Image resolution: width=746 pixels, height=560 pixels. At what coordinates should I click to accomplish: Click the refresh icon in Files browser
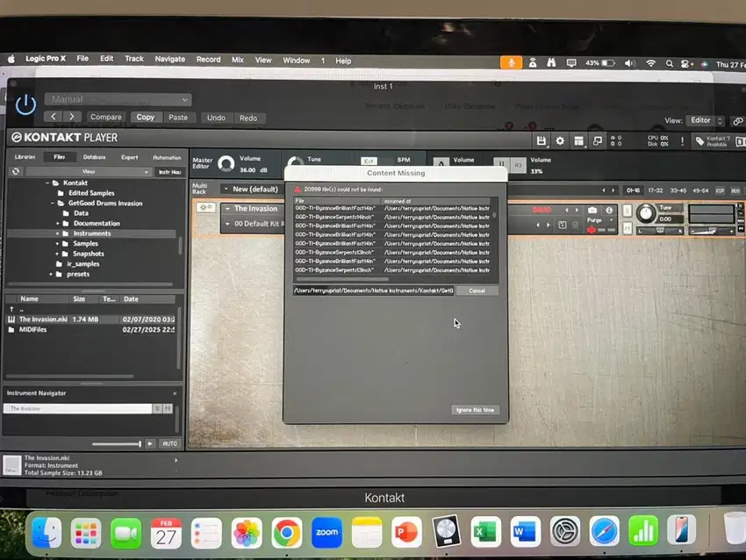(x=16, y=171)
